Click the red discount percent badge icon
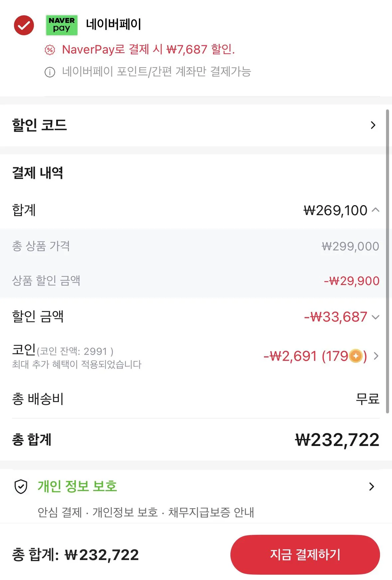This screenshot has height=580, width=392. [x=50, y=50]
